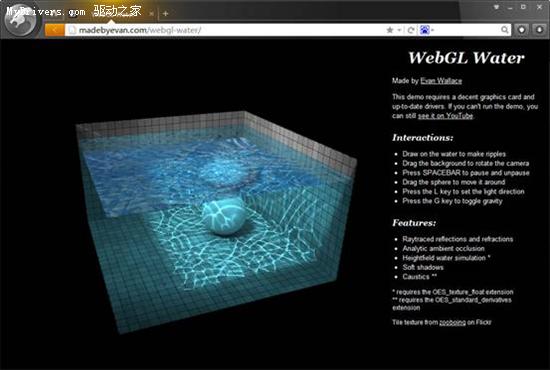Click 'Analytic ambient occlusion' text

443,249
